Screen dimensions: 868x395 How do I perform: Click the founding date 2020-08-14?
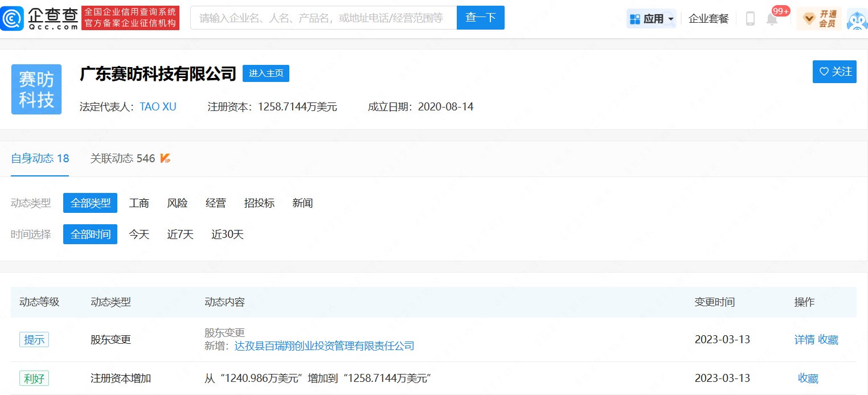coord(445,107)
